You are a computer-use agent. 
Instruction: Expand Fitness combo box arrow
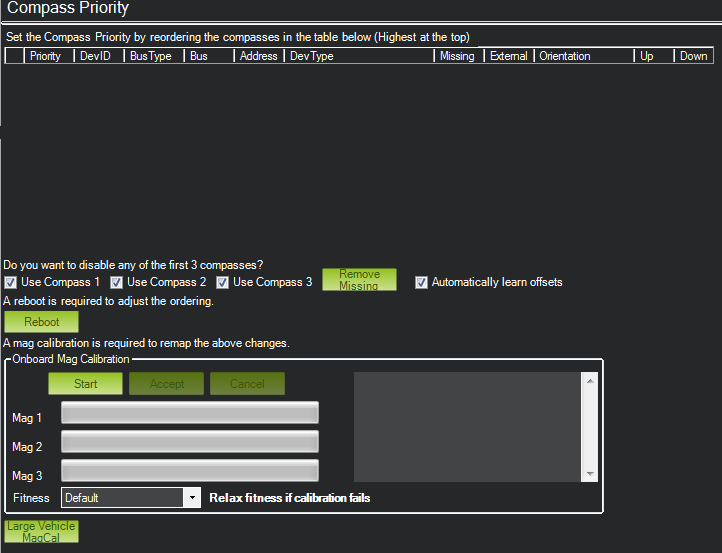tap(192, 498)
